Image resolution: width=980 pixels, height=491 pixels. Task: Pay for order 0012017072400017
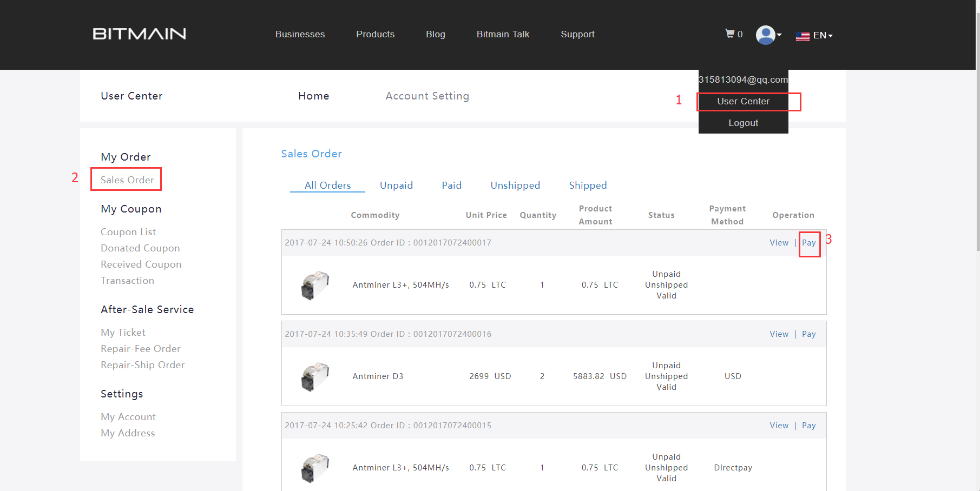[808, 243]
